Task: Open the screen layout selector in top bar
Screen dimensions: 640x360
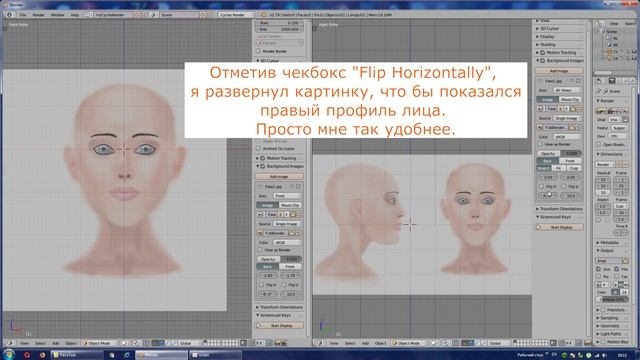Action: [x=87, y=15]
